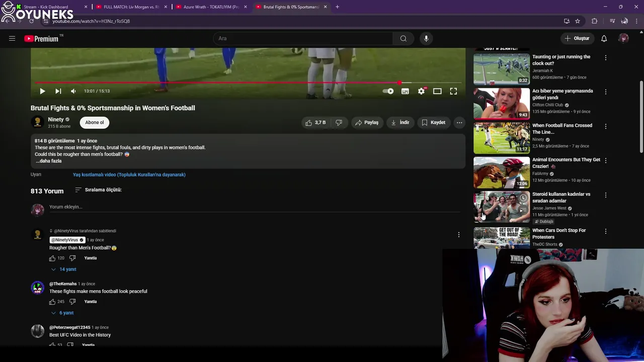Save the video with Kaydet
The image size is (644, 362).
pyautogui.click(x=433, y=123)
